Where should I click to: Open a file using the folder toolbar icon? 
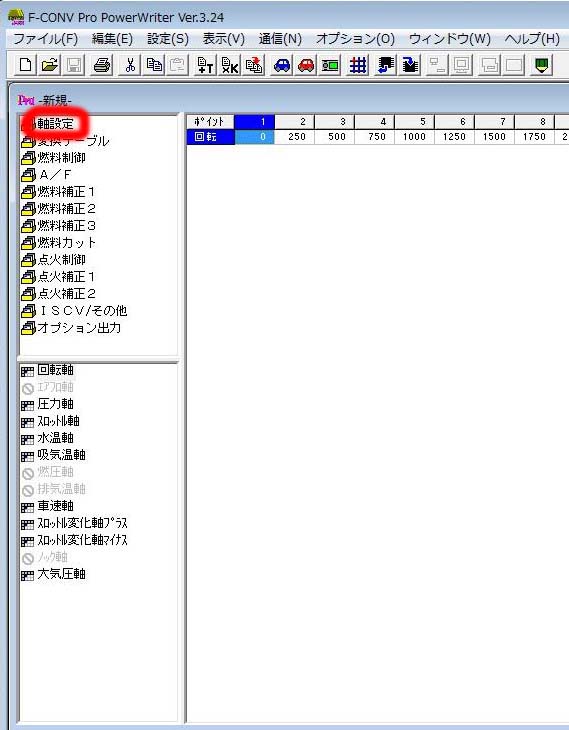(49, 65)
